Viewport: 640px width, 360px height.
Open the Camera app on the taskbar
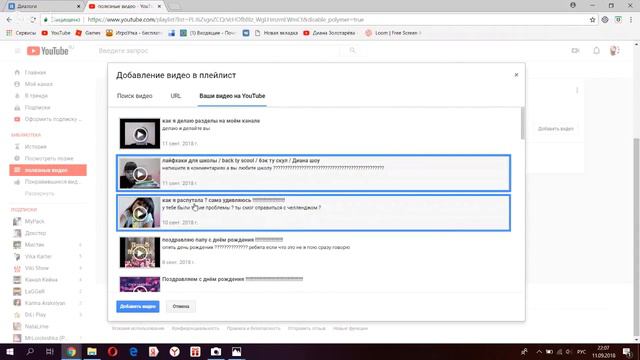click(216, 351)
